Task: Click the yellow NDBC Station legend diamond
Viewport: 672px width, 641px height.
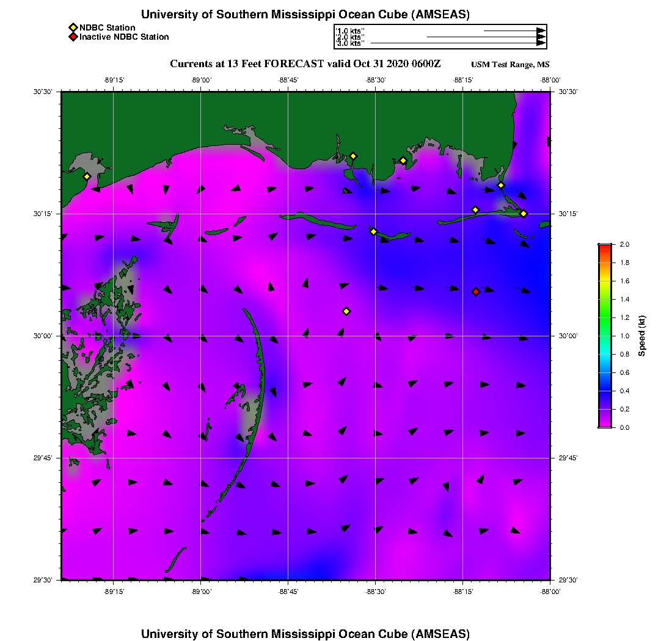Action: tap(73, 27)
